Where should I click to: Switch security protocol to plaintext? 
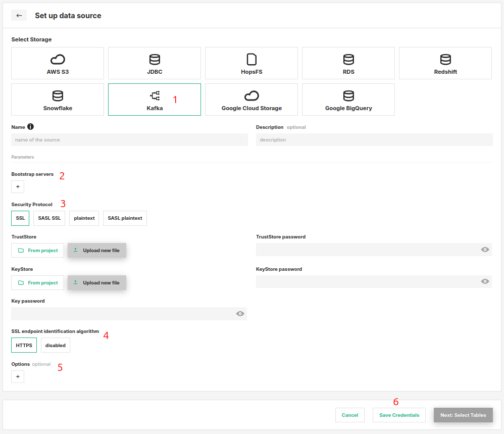(84, 218)
